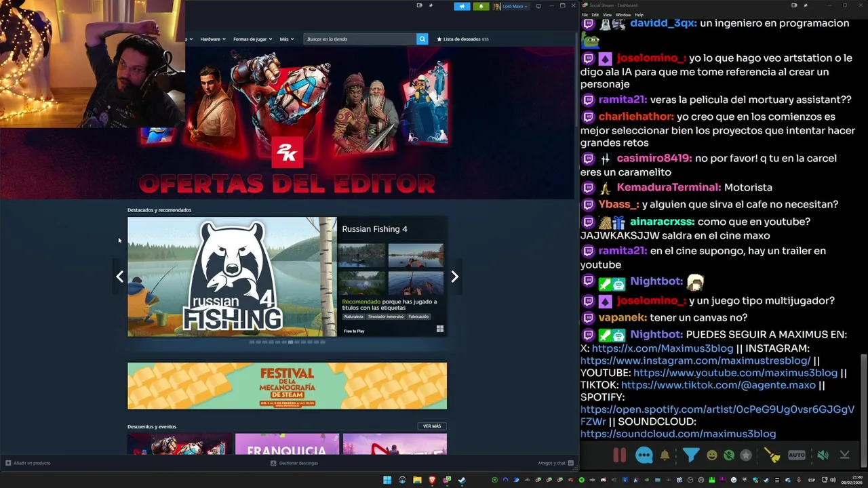Screen dimensions: 868x488
Task: Expand the Hardware menu in store nav
Action: [212, 39]
